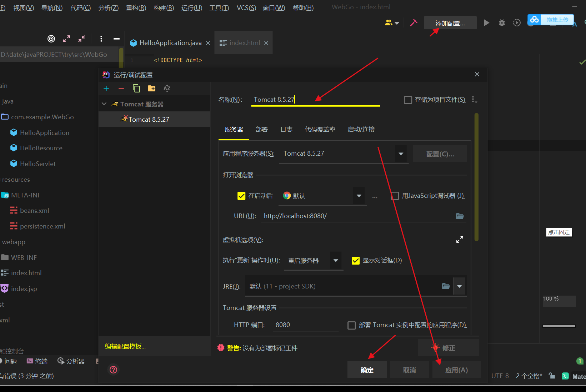The width and height of the screenshot is (586, 392).
Task: Switch to the Startup/Connection tab
Action: (x=361, y=129)
